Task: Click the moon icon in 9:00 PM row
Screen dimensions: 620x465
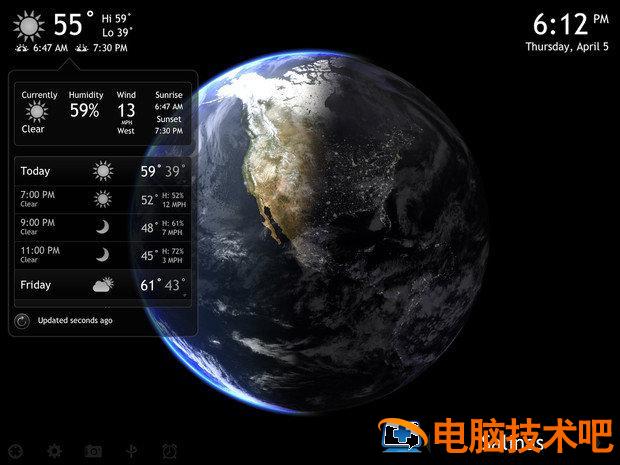Action: pyautogui.click(x=103, y=227)
